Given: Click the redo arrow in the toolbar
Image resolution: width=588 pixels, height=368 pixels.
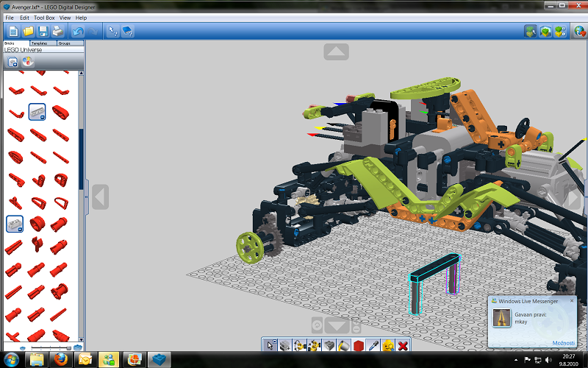Looking at the screenshot, I should tap(93, 31).
